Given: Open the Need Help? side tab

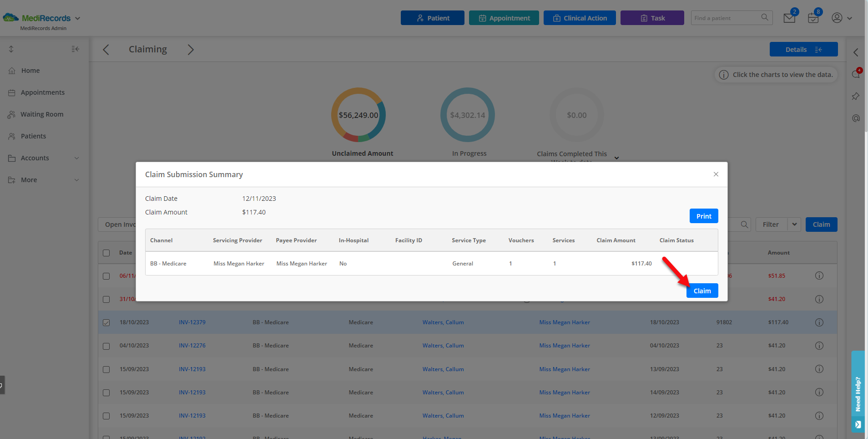Looking at the screenshot, I should [858, 392].
